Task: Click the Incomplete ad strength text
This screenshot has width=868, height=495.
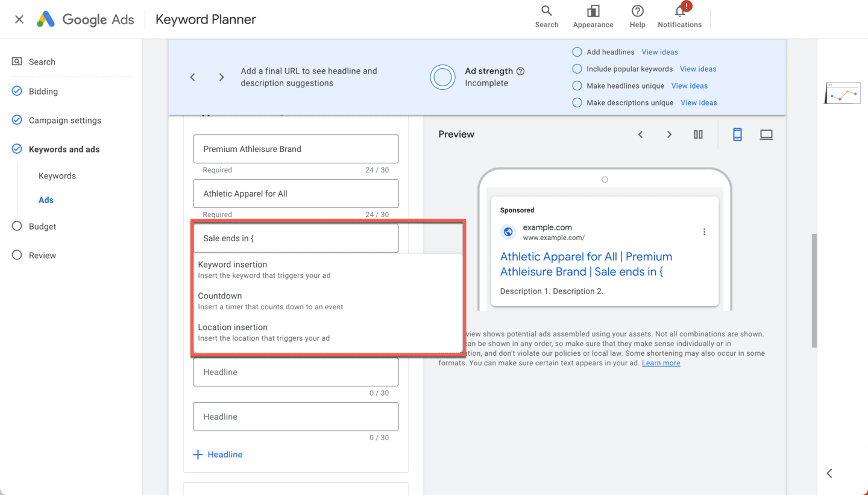Action: (x=486, y=83)
